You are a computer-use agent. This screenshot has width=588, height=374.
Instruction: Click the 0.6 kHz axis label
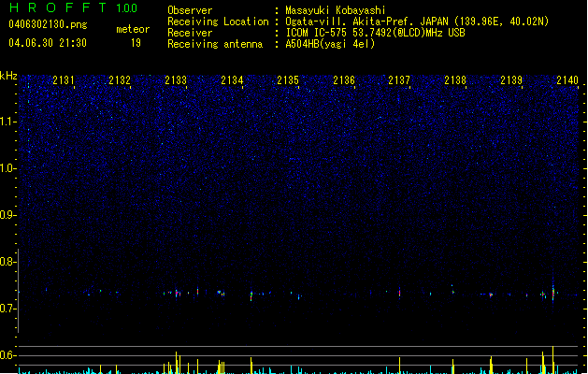(x=7, y=355)
